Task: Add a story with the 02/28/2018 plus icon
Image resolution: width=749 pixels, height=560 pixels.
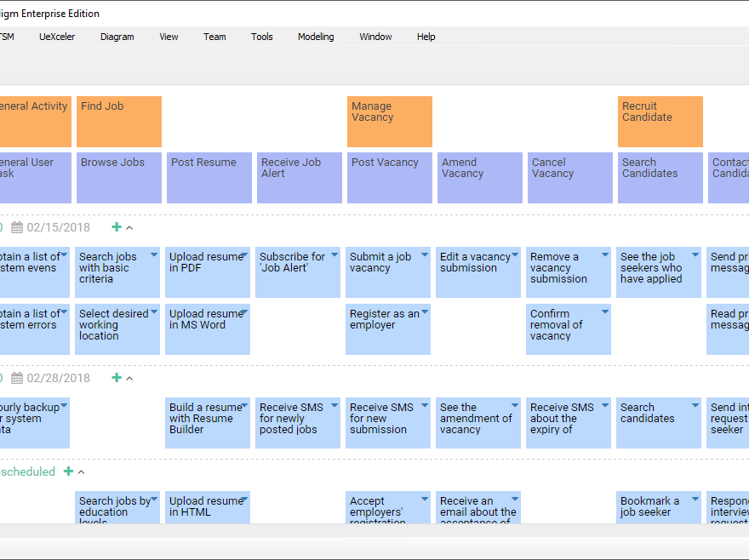Action: (x=117, y=378)
